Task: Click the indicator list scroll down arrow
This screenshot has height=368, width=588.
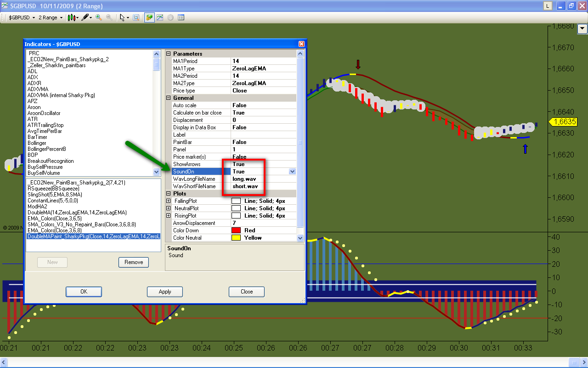Action: point(156,172)
